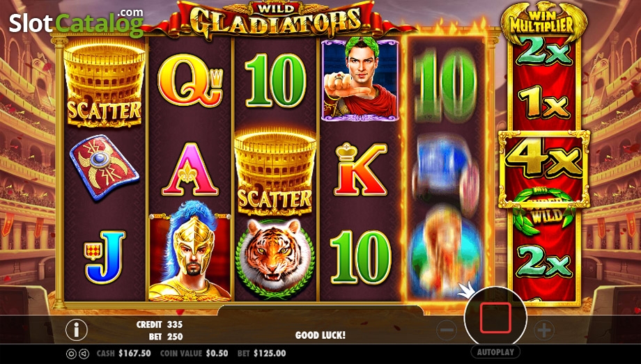Open the settings gear icon

(x=71, y=354)
